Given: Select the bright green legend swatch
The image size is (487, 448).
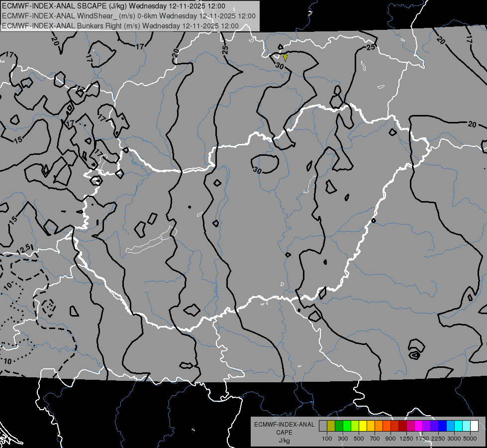Looking at the screenshot, I should tap(347, 426).
